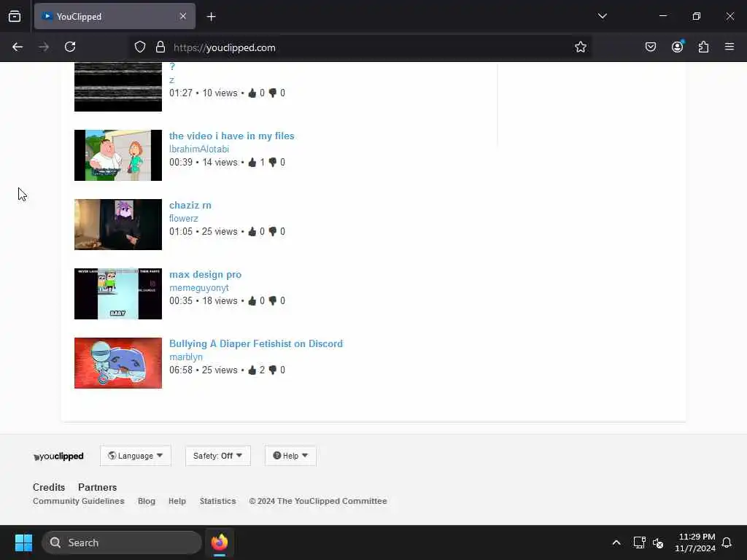The width and height of the screenshot is (747, 560).
Task: Open extensions puzzle icon
Action: [703, 47]
